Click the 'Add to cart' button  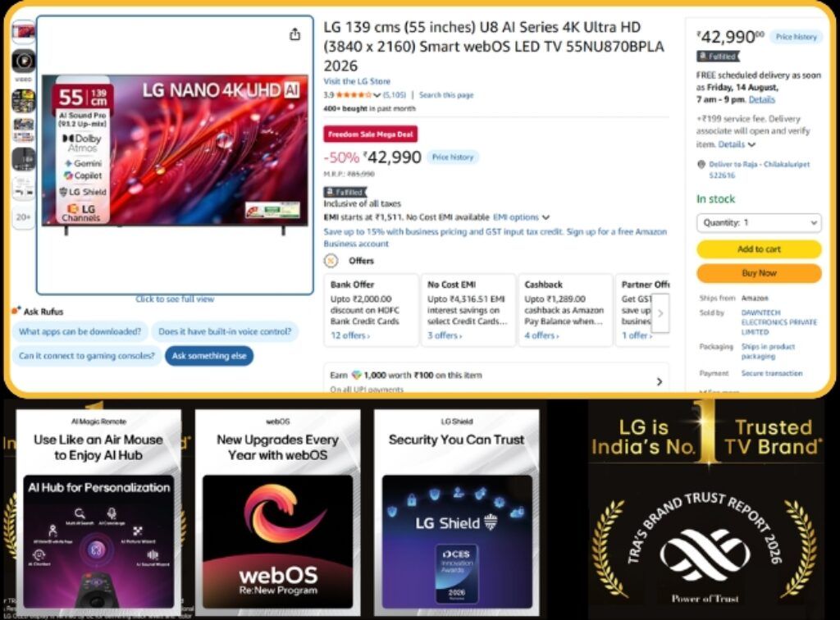tap(759, 249)
